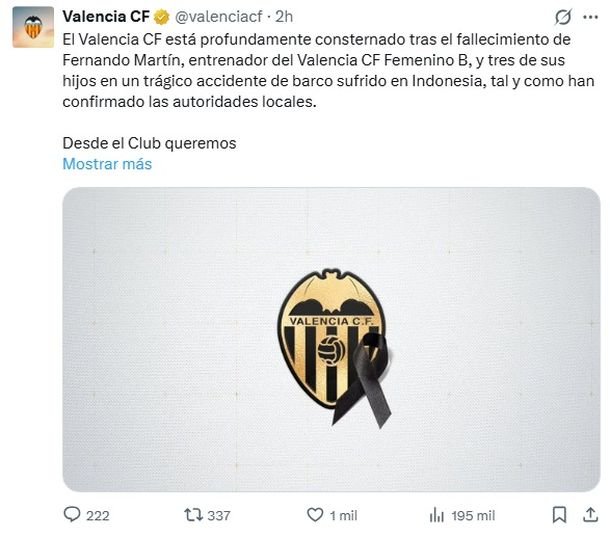Click the share upload arrow icon
610x537 pixels.
[x=589, y=515]
